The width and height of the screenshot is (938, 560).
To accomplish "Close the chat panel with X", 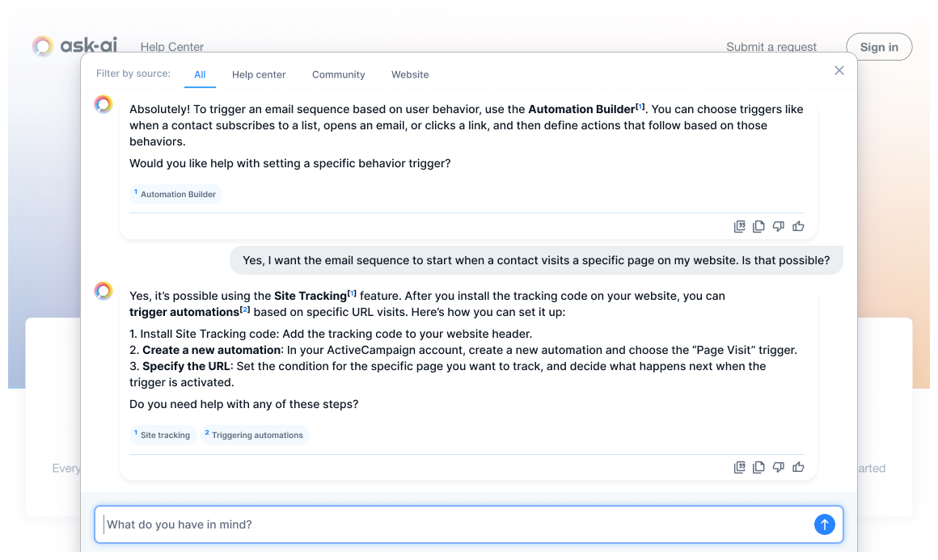I will (839, 70).
